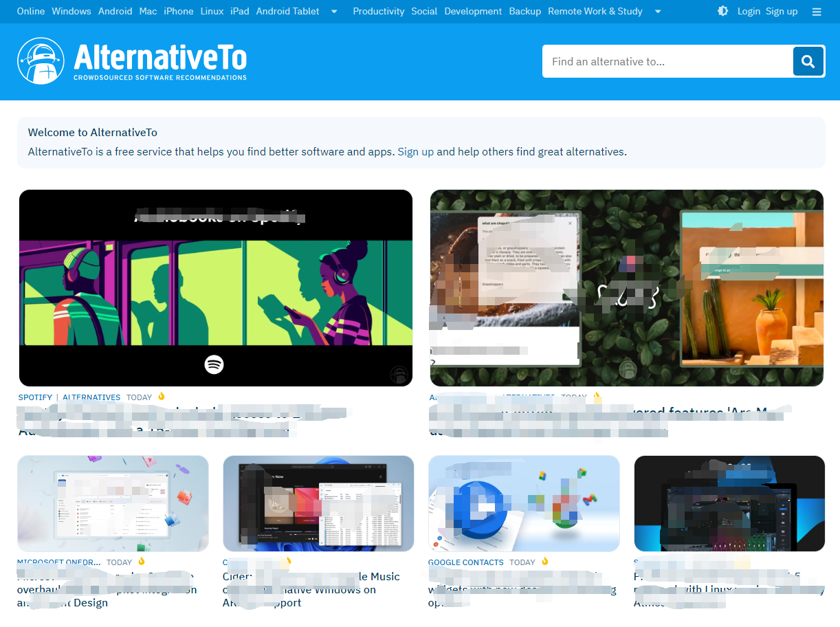The width and height of the screenshot is (840, 627).
Task: Click the magnifier search button
Action: pos(808,62)
